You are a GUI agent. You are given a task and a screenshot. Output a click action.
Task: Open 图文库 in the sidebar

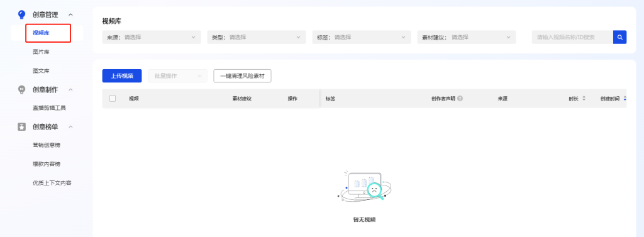coord(41,70)
